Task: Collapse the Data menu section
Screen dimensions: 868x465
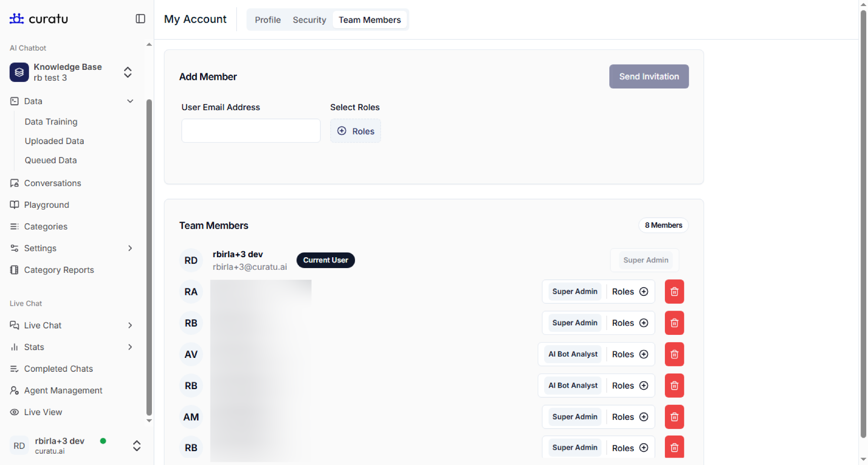Action: (130, 101)
